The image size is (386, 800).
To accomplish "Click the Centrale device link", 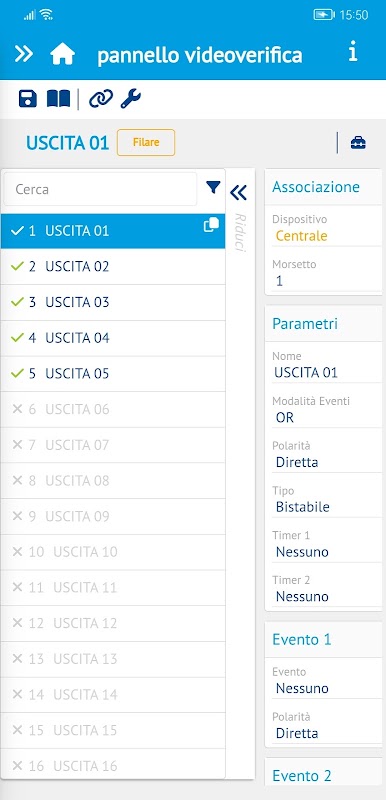I will (x=301, y=236).
